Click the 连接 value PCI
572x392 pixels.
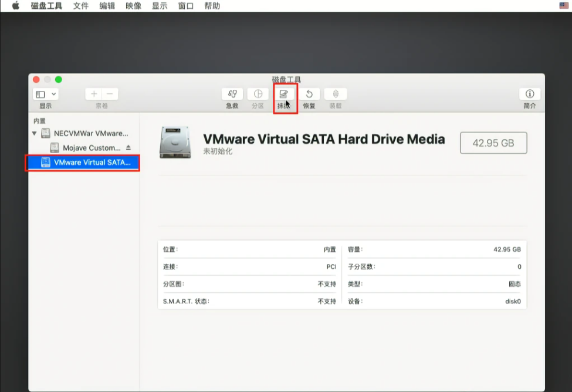(331, 267)
